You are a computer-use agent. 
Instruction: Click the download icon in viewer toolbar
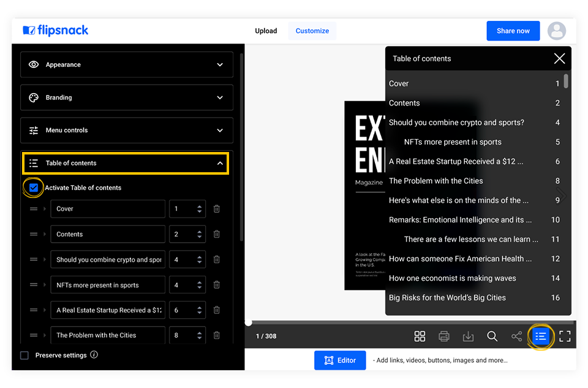[468, 336]
